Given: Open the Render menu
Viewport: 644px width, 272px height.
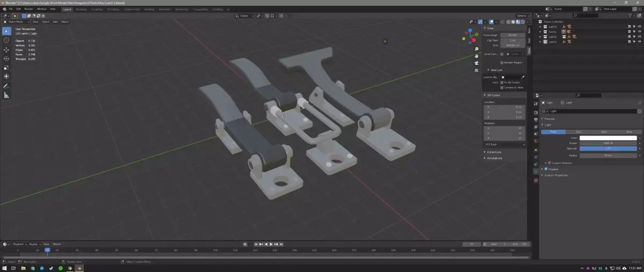Looking at the screenshot, I should pyautogui.click(x=29, y=9).
